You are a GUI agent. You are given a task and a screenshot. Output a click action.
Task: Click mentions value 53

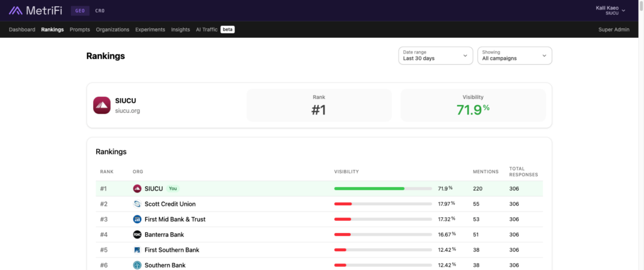(x=476, y=220)
